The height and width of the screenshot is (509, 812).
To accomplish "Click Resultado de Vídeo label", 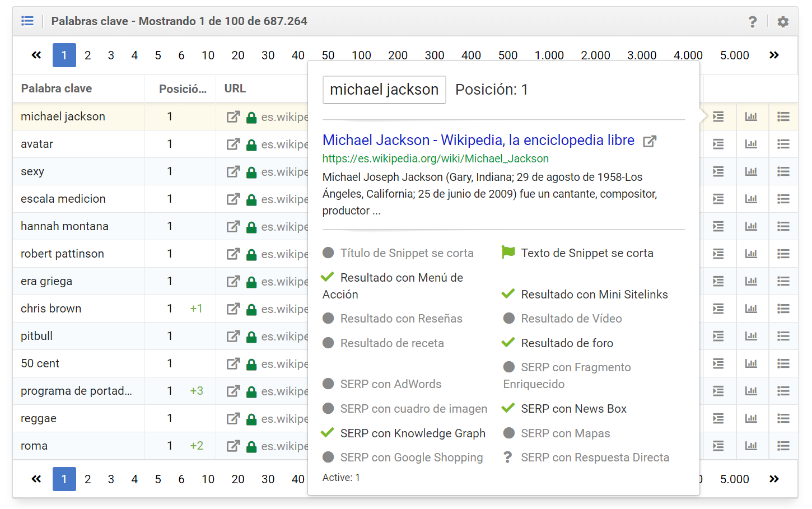I will click(x=571, y=319).
